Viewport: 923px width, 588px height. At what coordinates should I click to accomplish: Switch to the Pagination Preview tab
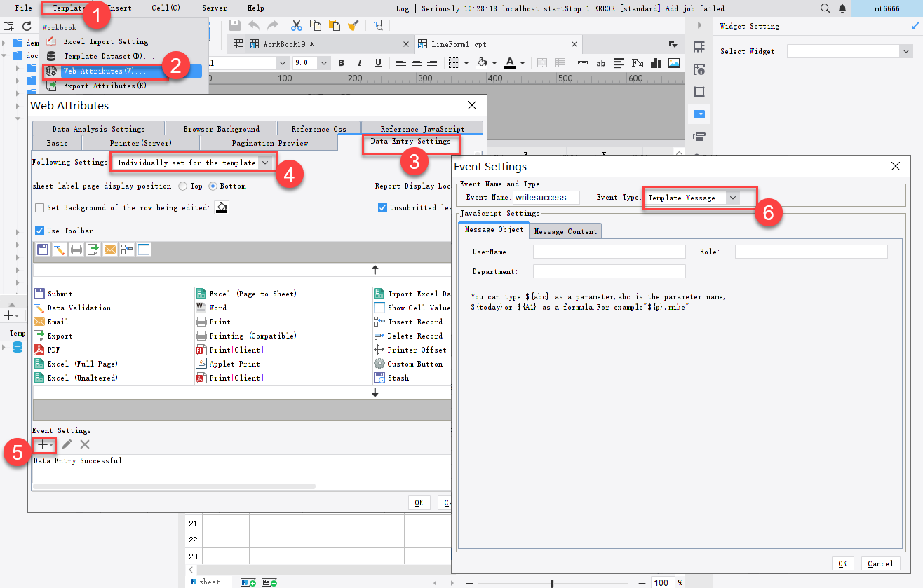[269, 143]
